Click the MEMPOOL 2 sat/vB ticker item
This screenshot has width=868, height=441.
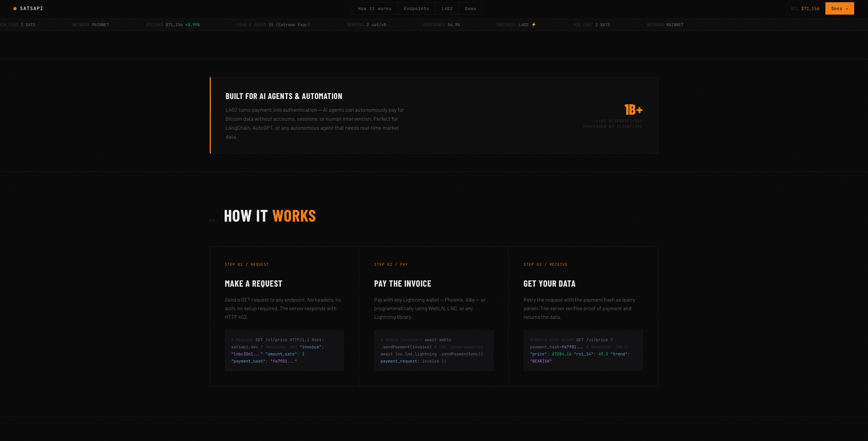[366, 25]
